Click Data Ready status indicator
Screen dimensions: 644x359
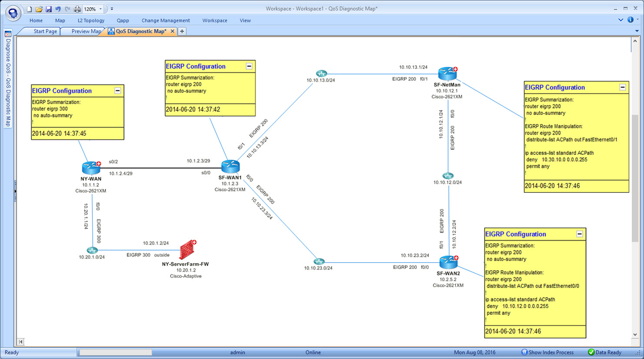[x=604, y=352]
